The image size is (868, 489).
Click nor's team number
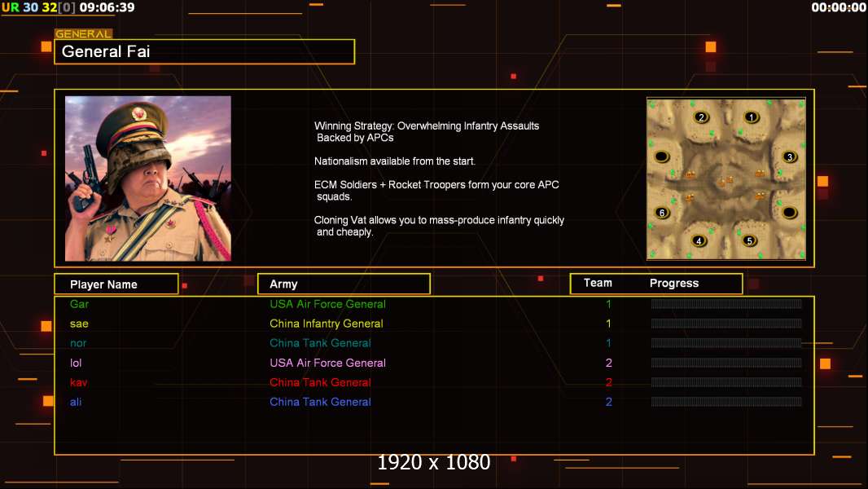608,343
